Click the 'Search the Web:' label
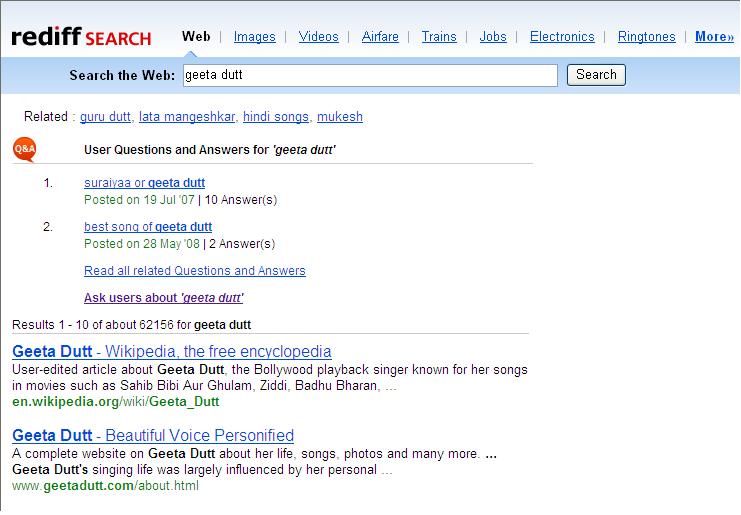 click(122, 75)
